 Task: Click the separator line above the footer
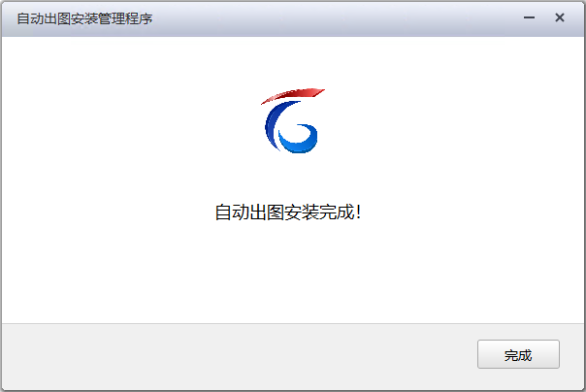(293, 324)
